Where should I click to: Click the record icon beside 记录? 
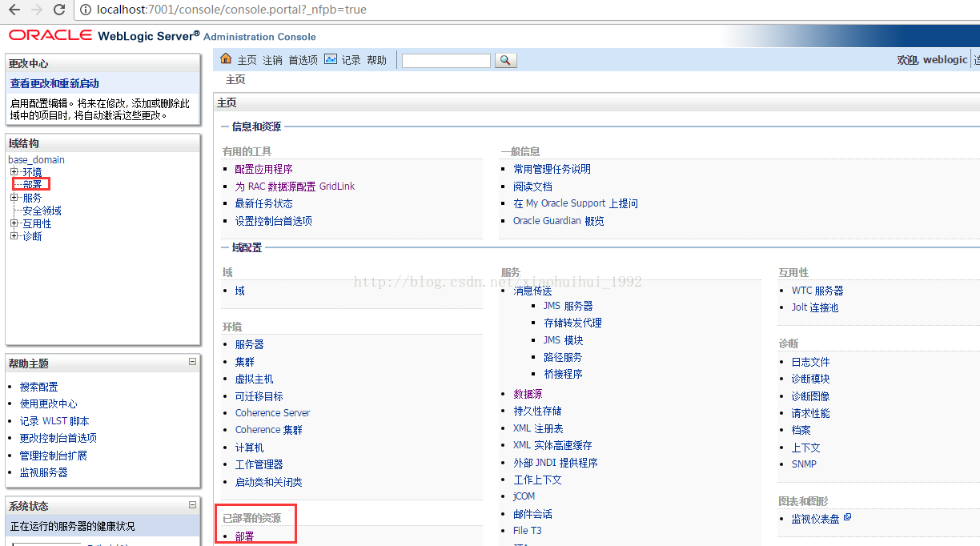(331, 59)
